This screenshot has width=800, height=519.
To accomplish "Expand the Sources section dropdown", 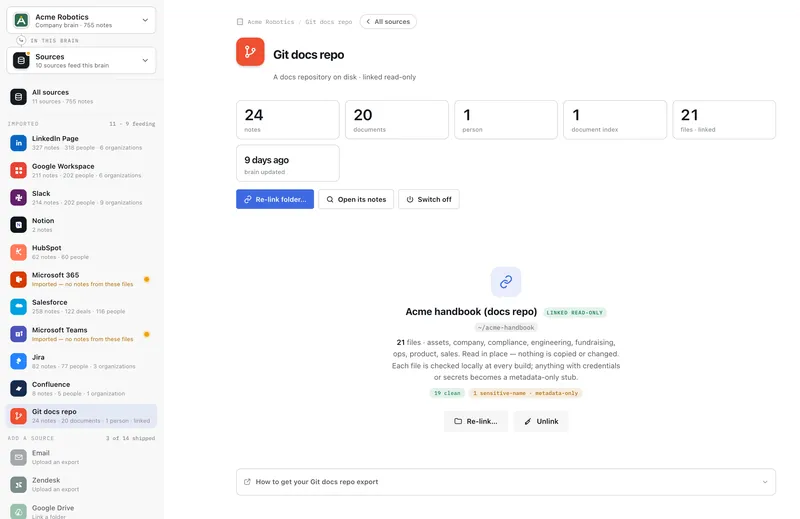I will [81, 60].
